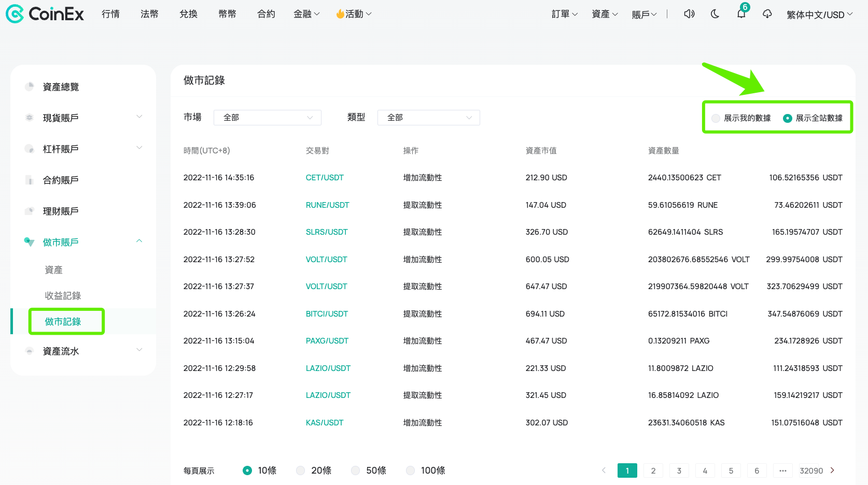Open the CET/USDT pair link

[325, 178]
